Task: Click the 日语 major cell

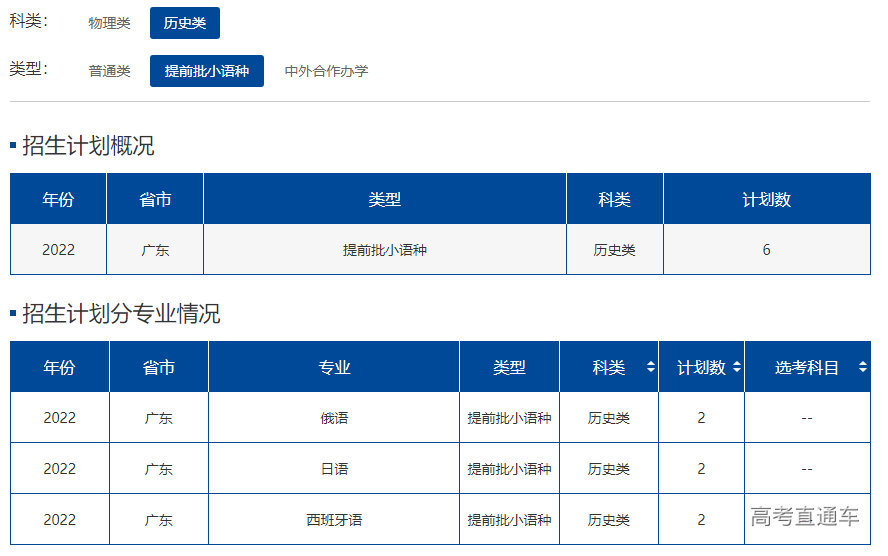Action: coord(334,469)
